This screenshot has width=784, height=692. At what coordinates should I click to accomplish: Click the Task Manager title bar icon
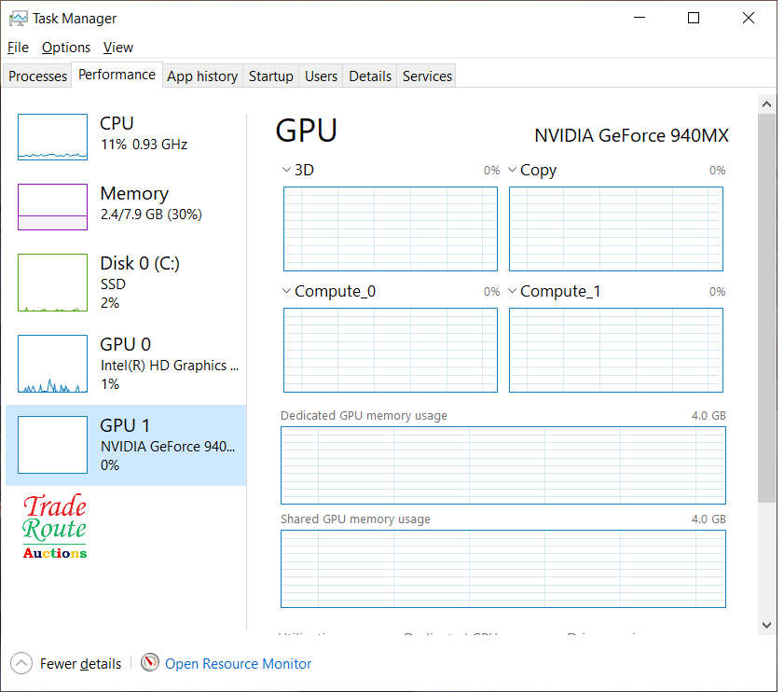click(x=18, y=18)
